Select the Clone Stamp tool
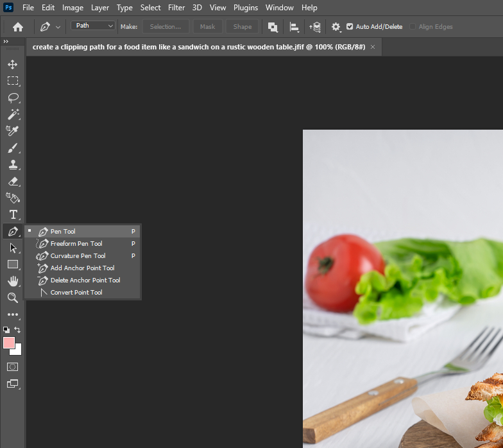The height and width of the screenshot is (448, 503). click(x=13, y=164)
